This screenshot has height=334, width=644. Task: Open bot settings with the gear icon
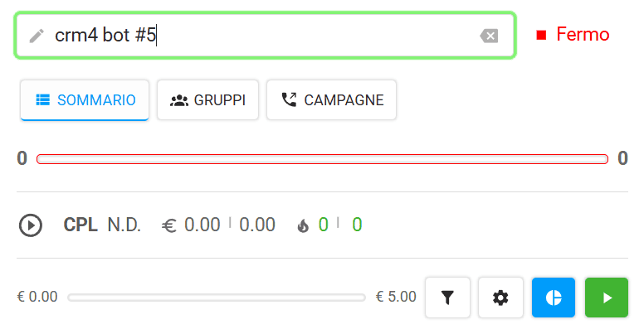click(500, 298)
